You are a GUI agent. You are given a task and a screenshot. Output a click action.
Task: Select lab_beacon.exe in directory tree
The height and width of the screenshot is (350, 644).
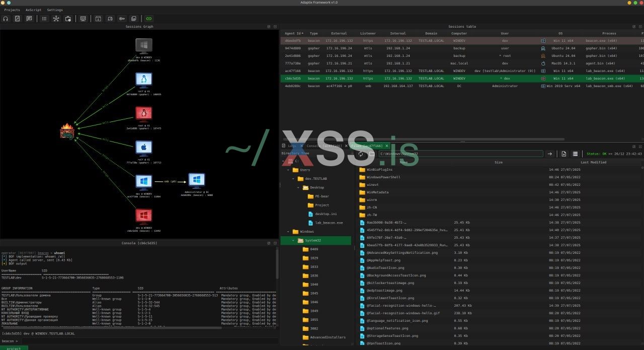tap(329, 223)
